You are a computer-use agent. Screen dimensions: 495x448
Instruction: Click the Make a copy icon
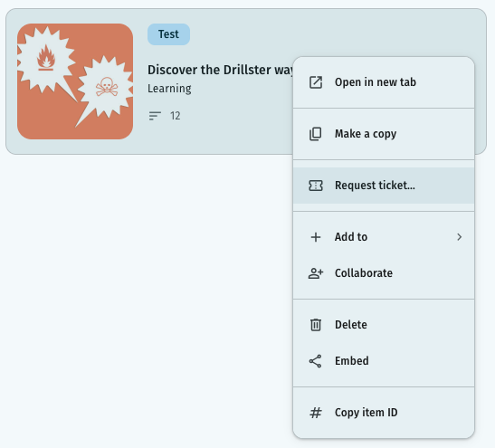316,134
